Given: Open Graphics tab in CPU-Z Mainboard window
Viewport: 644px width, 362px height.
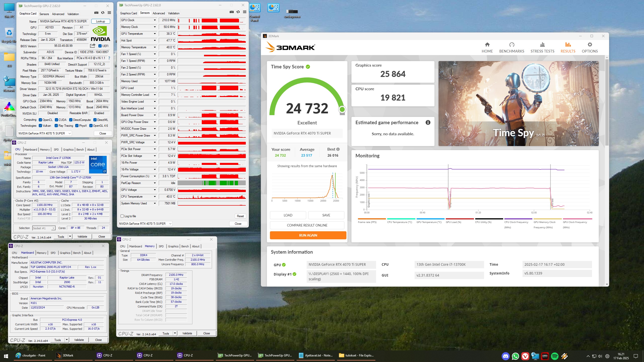Looking at the screenshot, I should click(65, 253).
